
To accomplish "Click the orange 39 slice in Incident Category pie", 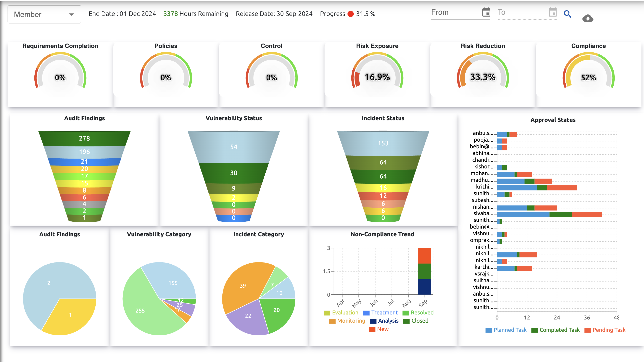I will coord(243,286).
